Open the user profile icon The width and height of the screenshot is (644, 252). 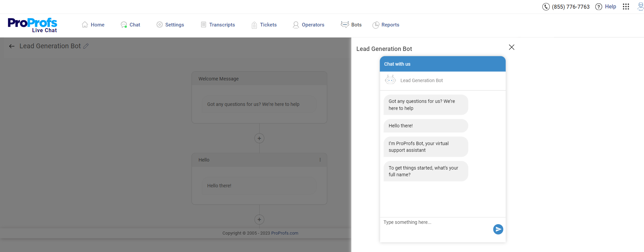point(640,7)
